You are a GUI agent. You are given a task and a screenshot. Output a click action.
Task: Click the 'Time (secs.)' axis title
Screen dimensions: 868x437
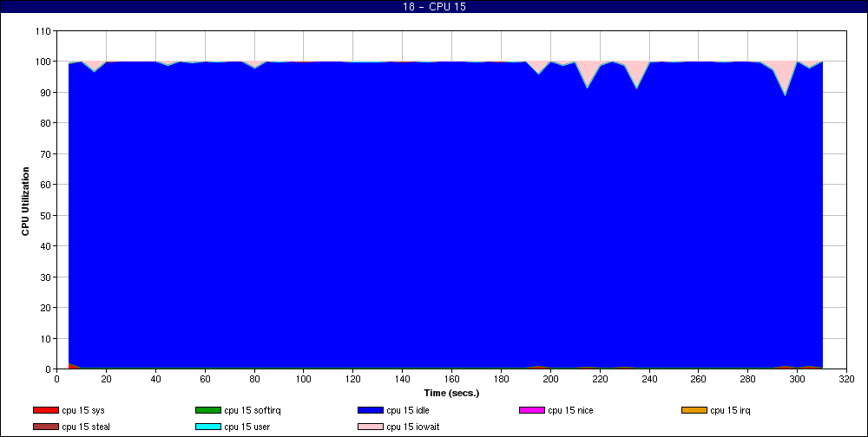tap(451, 394)
